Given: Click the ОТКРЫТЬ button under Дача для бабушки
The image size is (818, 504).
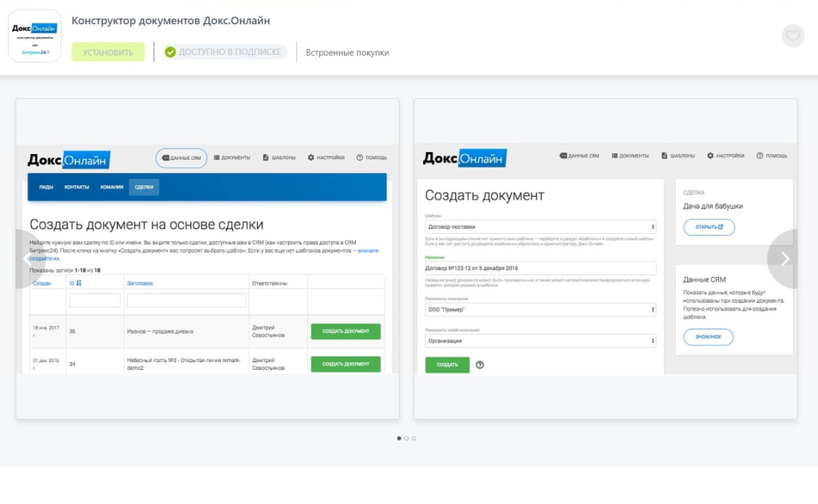Looking at the screenshot, I should [x=709, y=227].
